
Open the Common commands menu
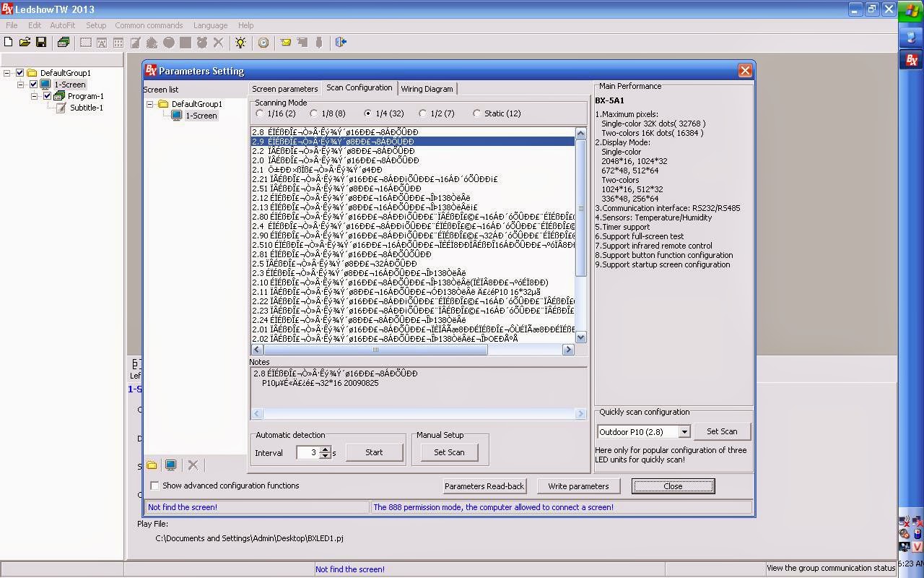[x=149, y=25]
